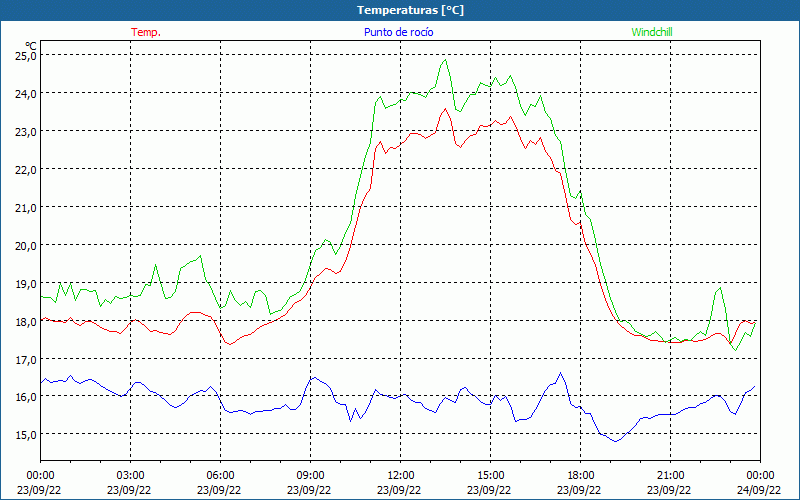The width and height of the screenshot is (800, 500).
Task: Click the 16,0 y-axis value
Action: pos(26,396)
